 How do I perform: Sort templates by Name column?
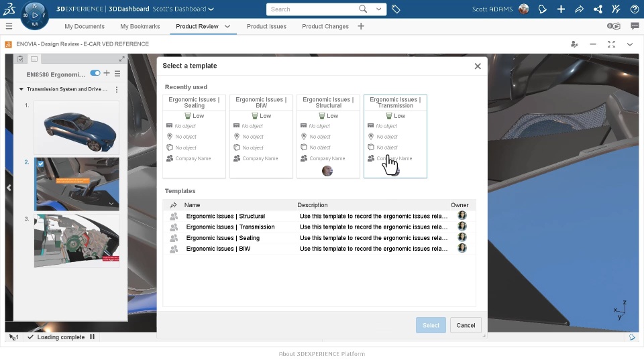193,205
